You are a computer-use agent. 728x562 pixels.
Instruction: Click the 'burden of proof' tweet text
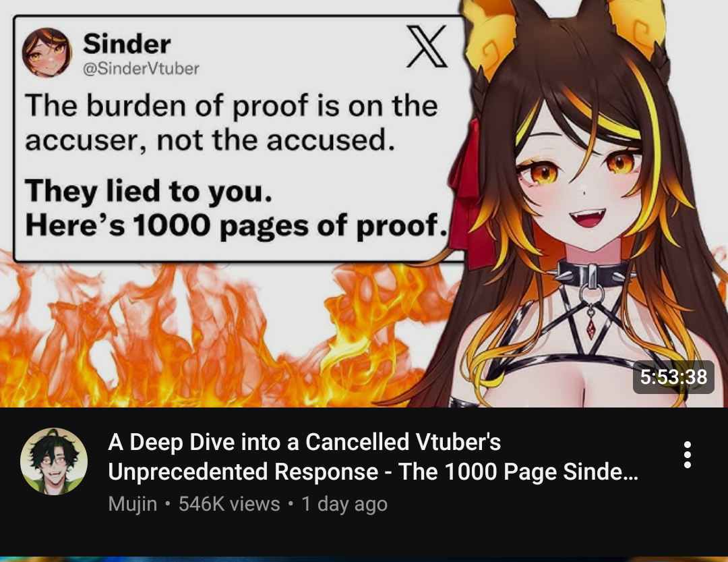[x=231, y=123]
